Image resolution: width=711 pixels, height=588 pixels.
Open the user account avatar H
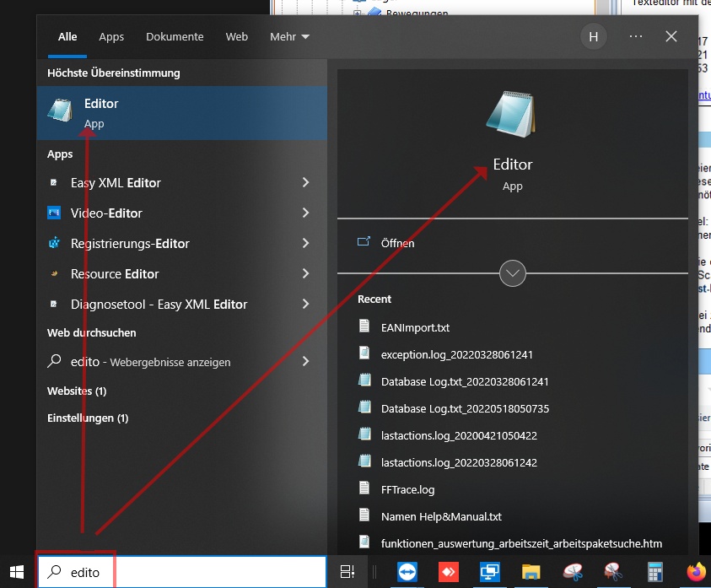(594, 36)
